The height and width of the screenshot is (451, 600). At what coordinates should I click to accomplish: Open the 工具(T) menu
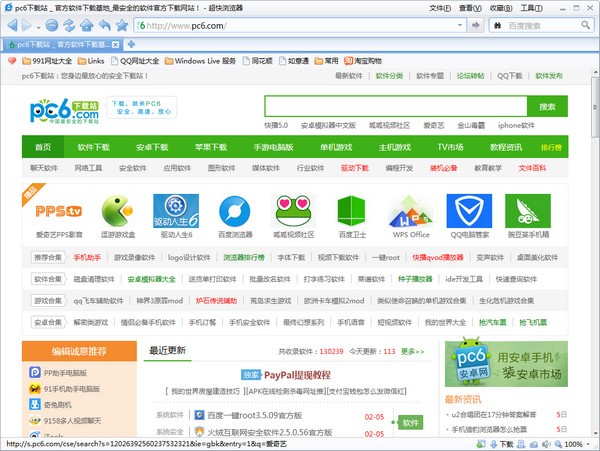coord(532,8)
